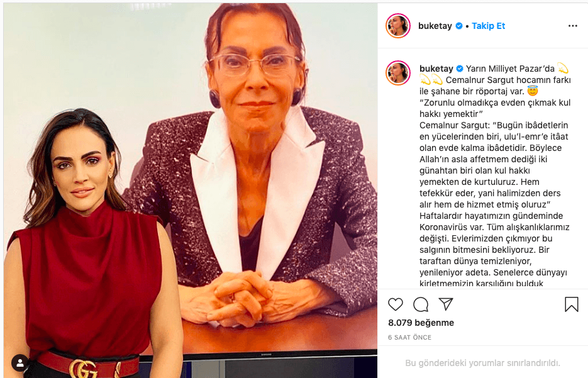This screenshot has width=588, height=378.
Task: Click the limited comments notice text
Action: click(x=482, y=363)
